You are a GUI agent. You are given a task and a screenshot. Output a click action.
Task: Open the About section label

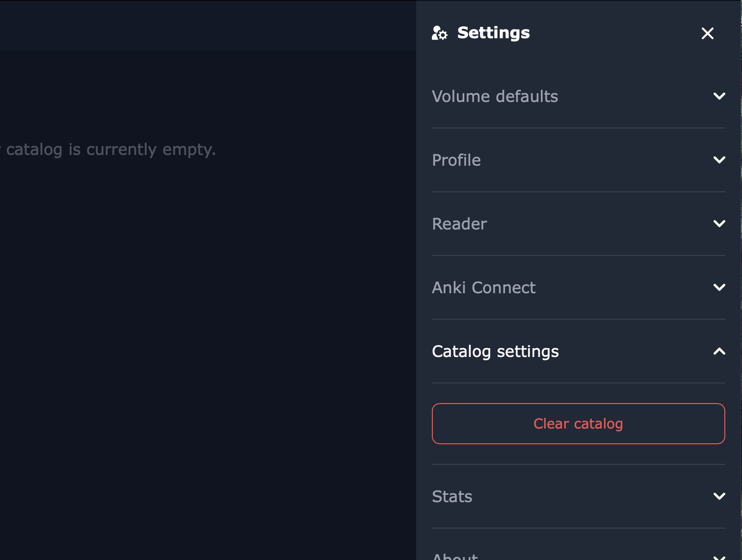click(455, 556)
